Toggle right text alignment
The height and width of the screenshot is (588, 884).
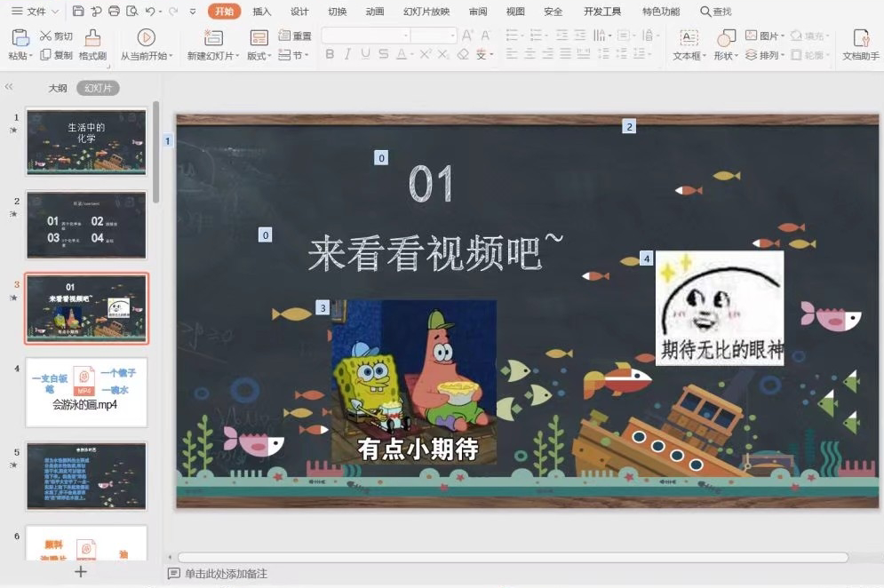point(547,54)
